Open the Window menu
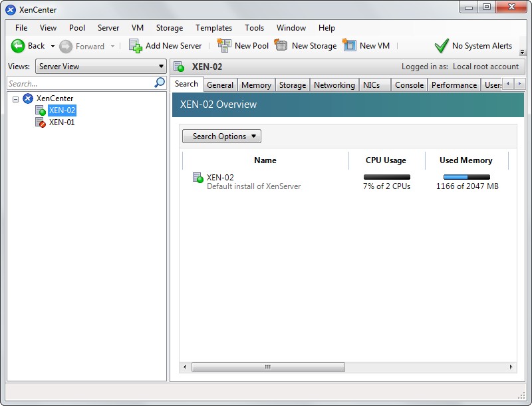The image size is (532, 406). pyautogui.click(x=291, y=28)
